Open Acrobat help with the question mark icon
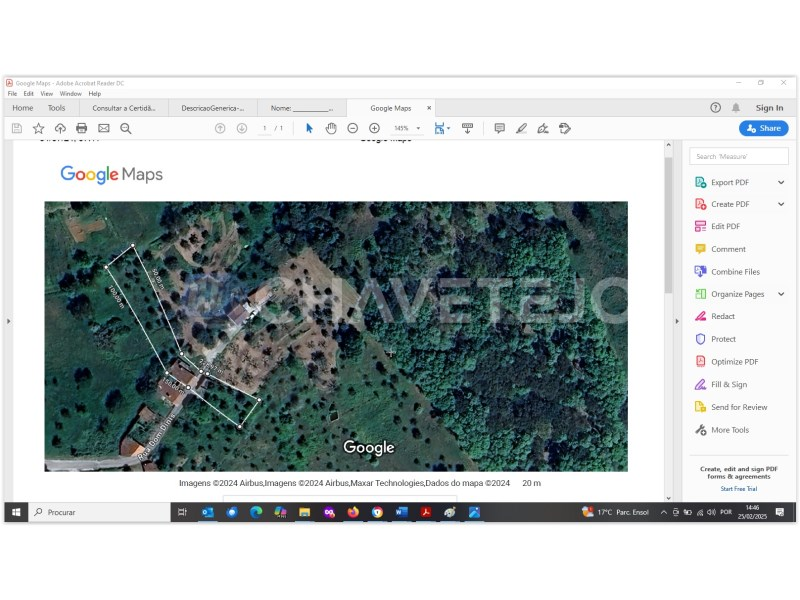 pyautogui.click(x=715, y=108)
